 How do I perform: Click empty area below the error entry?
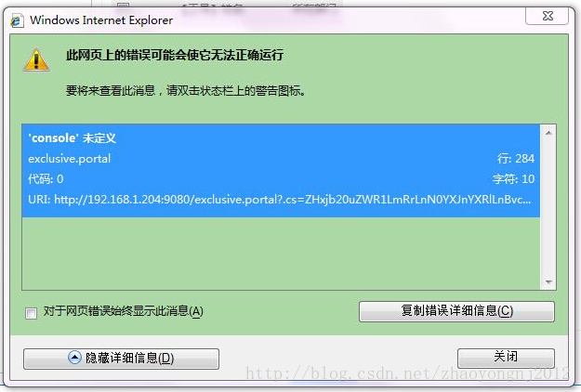pos(281,254)
